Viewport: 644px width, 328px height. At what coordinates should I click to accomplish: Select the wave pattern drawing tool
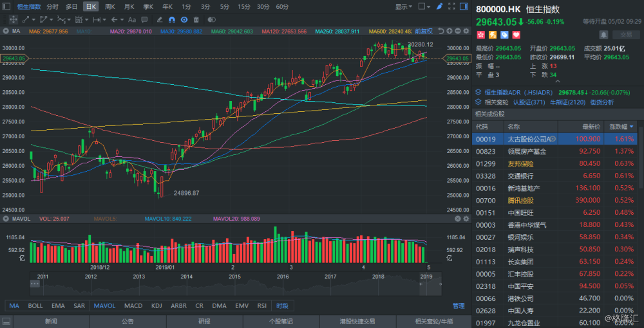pyautogui.click(x=61, y=19)
